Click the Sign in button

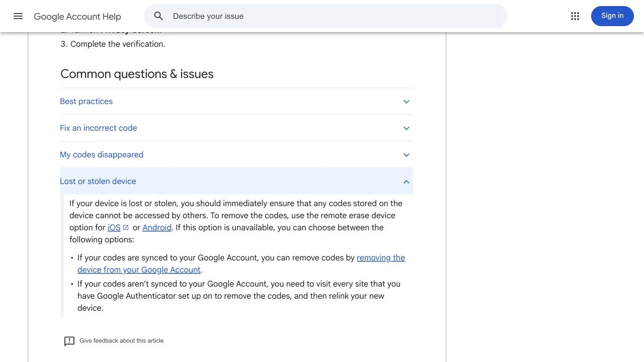point(612,16)
